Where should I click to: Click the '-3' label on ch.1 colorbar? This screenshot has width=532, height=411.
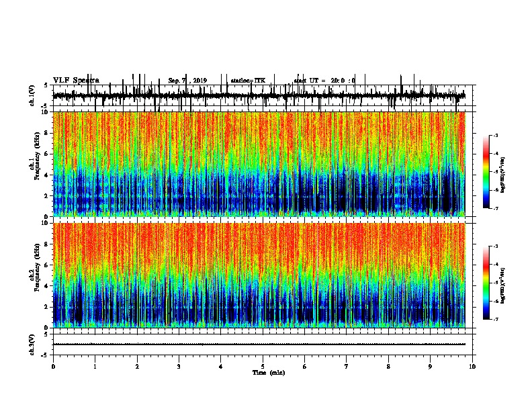pyautogui.click(x=496, y=135)
